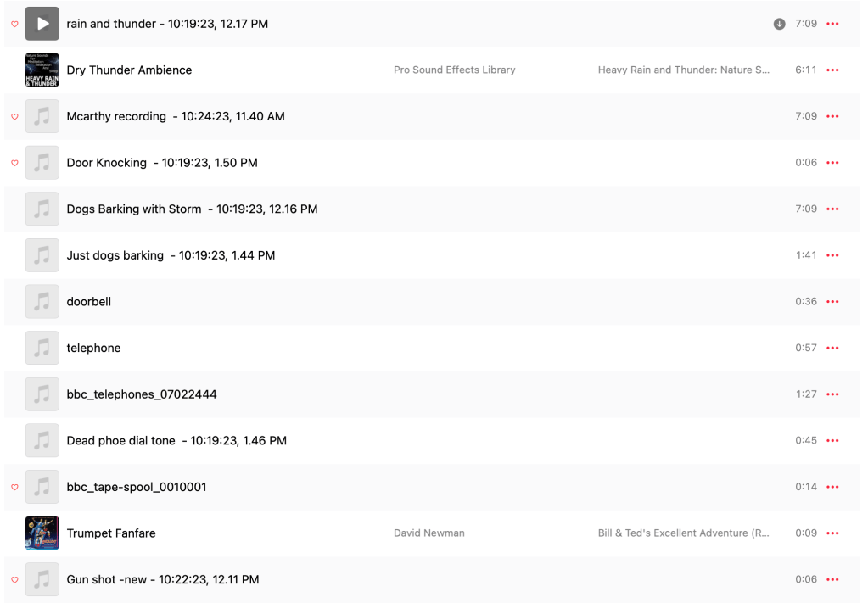
Task: Unlove the Gun shot -new track
Action: [x=14, y=580]
